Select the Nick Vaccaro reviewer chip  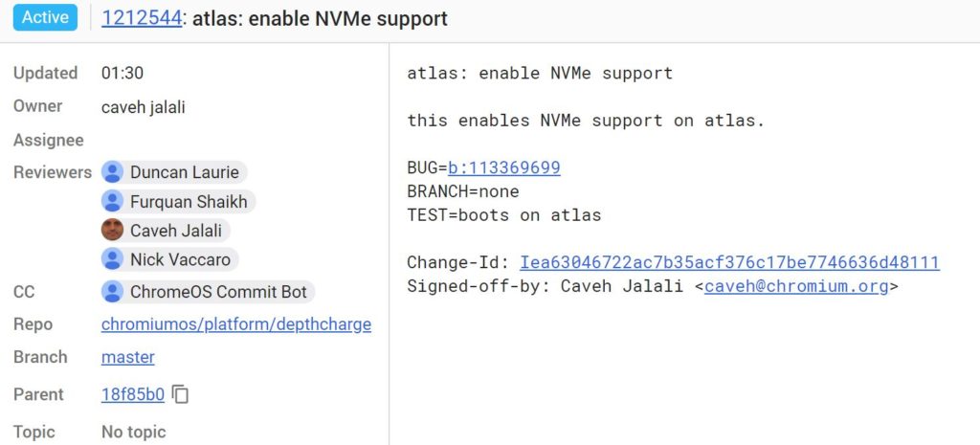click(170, 258)
